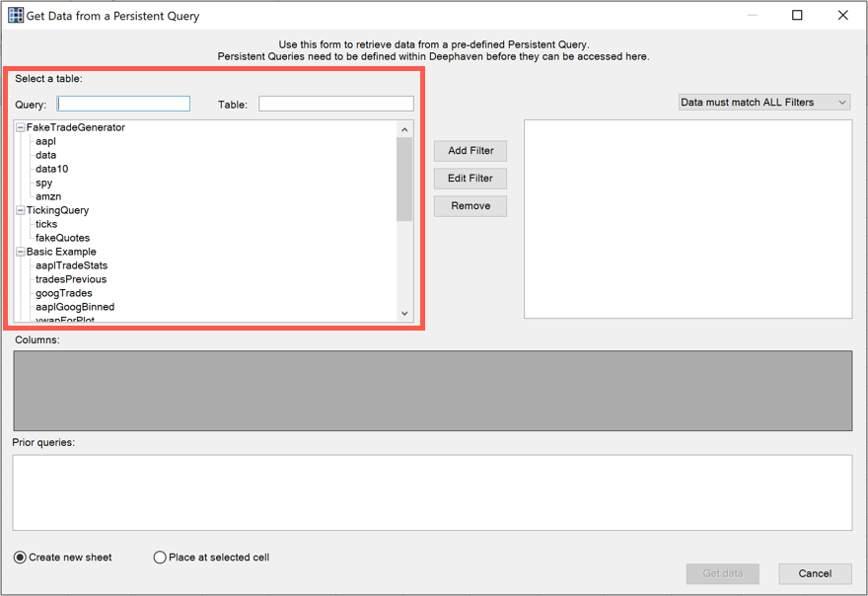This screenshot has height=596, width=868.
Task: Choose the fakeQuotes table
Action: (x=62, y=238)
